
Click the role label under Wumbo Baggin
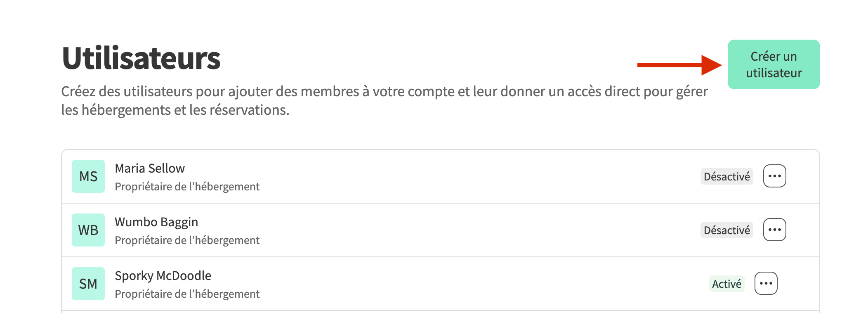187,240
